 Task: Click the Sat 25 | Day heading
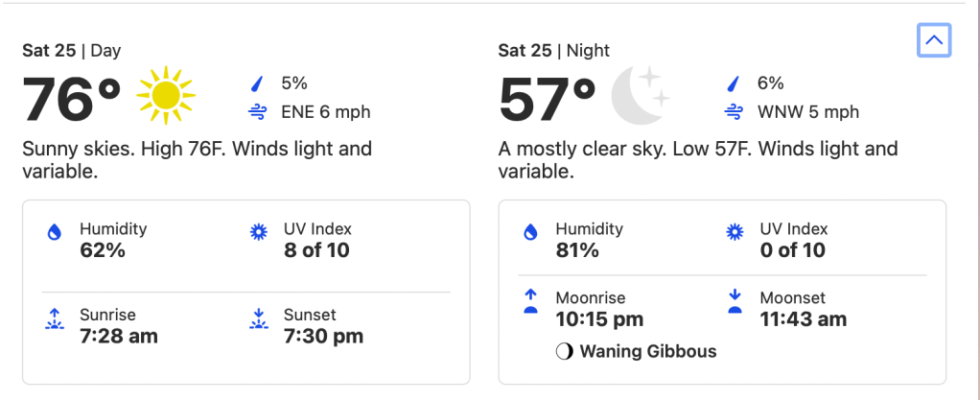click(72, 50)
